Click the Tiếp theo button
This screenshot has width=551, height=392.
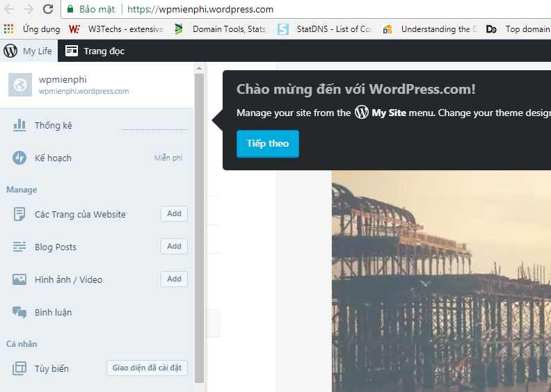point(268,144)
